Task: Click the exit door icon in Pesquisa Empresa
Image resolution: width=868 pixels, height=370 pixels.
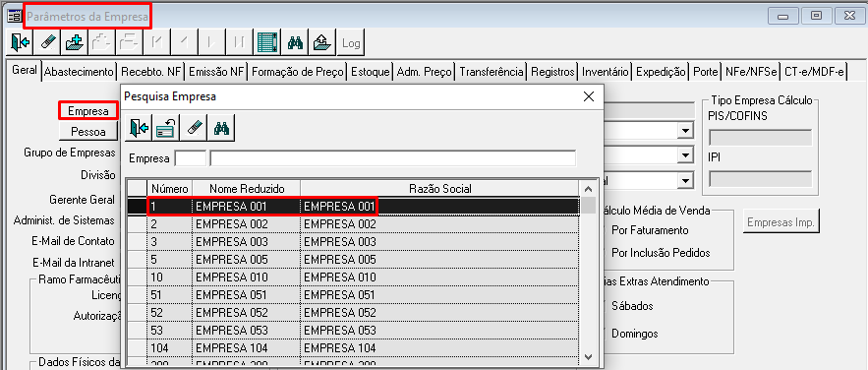Action: point(139,128)
